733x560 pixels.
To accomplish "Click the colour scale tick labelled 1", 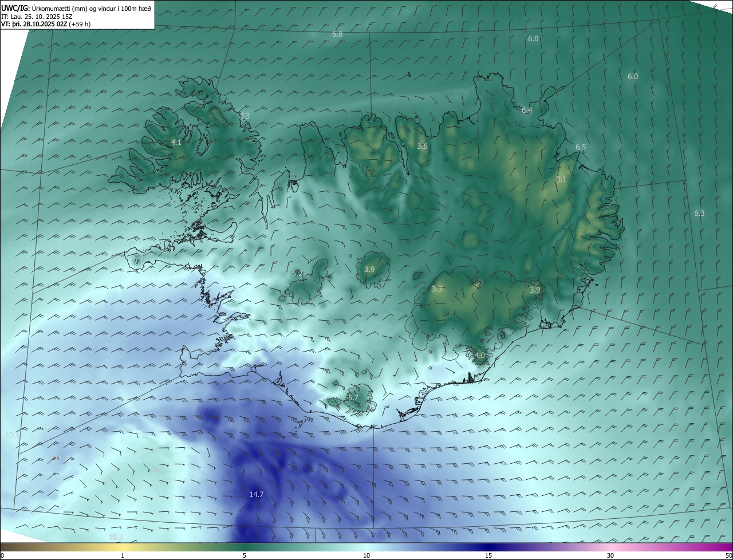I will point(123,555).
